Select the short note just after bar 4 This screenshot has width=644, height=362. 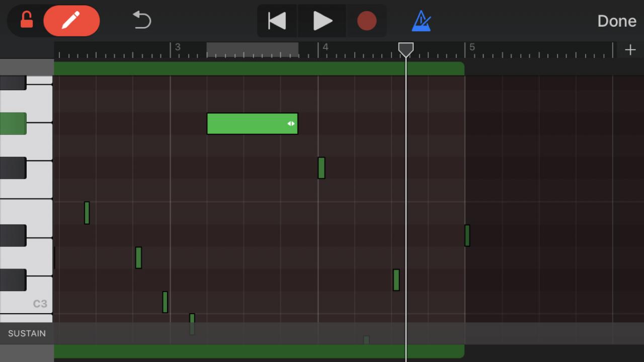pyautogui.click(x=321, y=168)
